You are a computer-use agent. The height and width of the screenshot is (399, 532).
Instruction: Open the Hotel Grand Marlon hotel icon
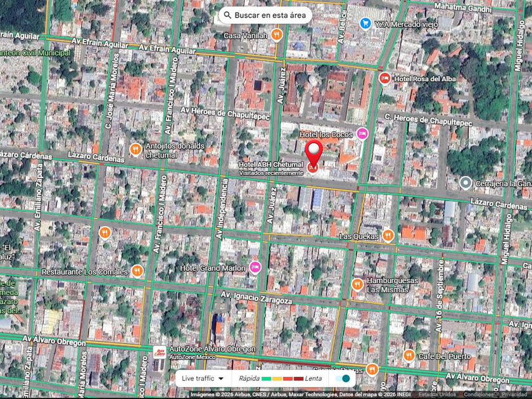[x=255, y=267]
